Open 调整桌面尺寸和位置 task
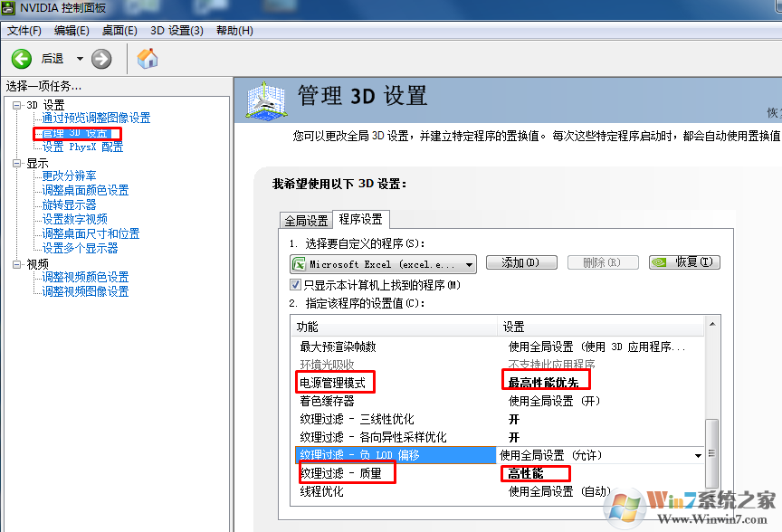782x532 pixels. coord(91,233)
